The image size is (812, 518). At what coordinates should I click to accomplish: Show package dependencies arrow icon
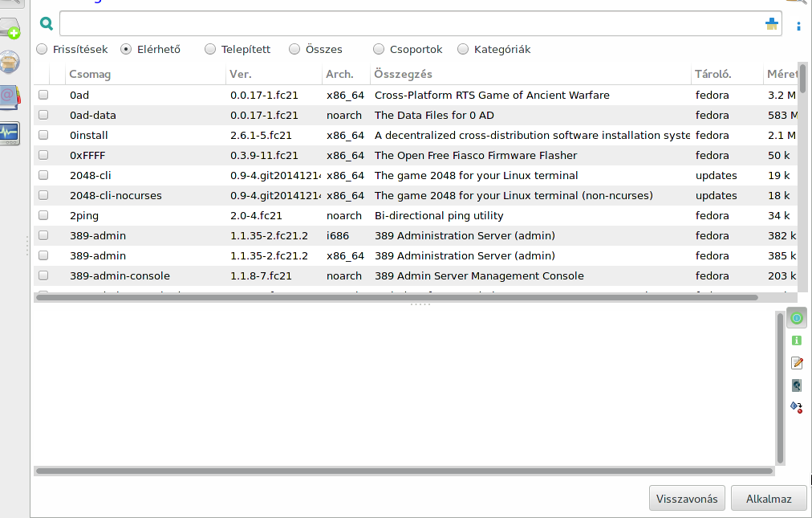[797, 406]
